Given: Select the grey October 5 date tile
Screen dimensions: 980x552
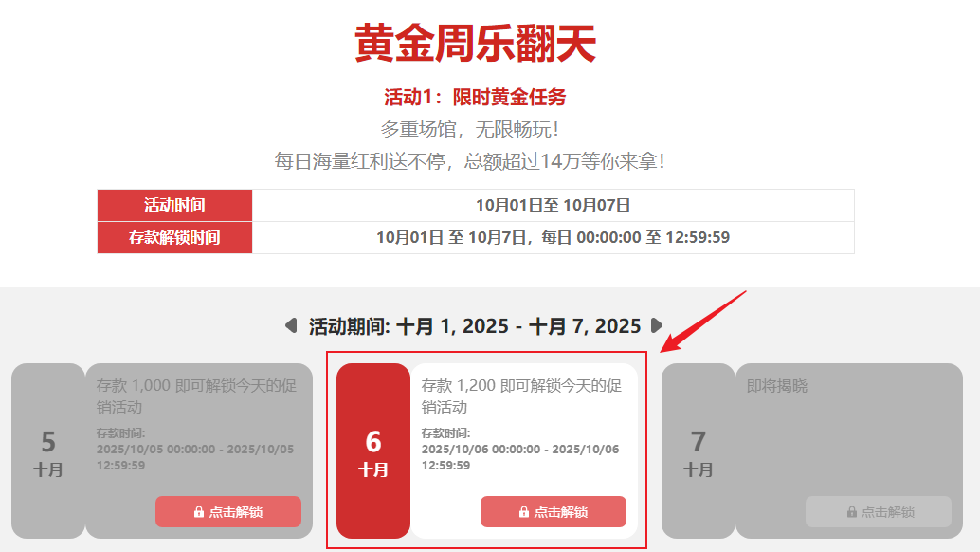Looking at the screenshot, I should pos(48,451).
